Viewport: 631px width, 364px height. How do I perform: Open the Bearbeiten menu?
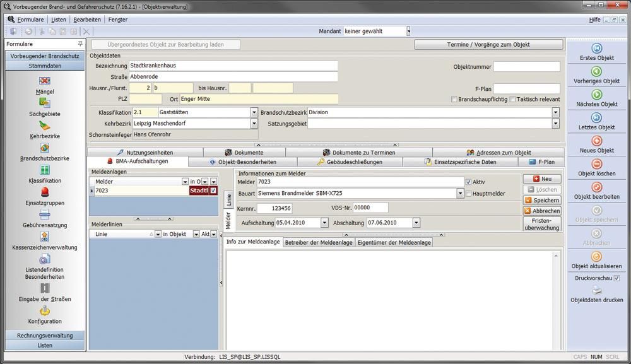[86, 20]
